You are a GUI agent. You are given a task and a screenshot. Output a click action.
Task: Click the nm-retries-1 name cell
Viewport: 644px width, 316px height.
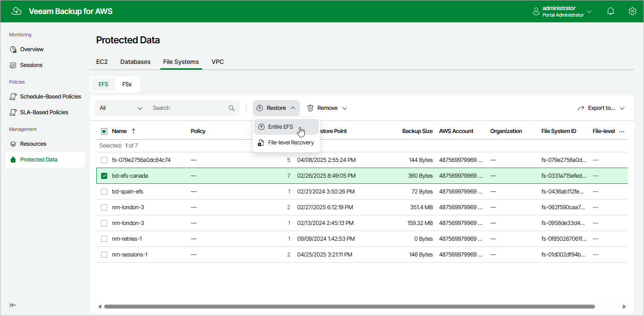(127, 239)
